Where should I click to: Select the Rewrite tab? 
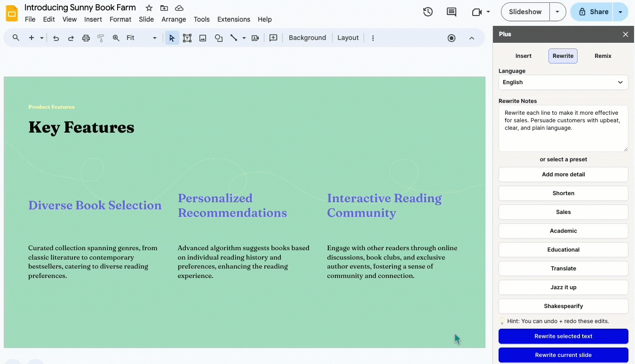pyautogui.click(x=563, y=56)
